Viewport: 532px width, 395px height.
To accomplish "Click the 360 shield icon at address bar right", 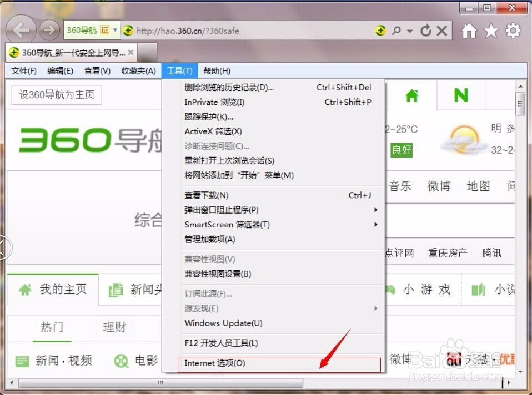I will [380, 31].
